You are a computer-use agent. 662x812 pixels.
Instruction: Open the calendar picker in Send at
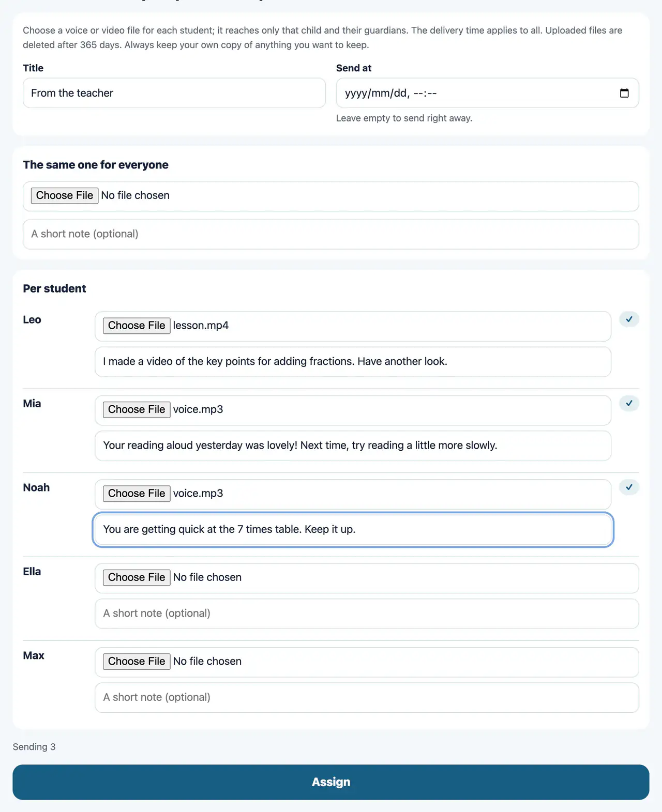tap(624, 93)
